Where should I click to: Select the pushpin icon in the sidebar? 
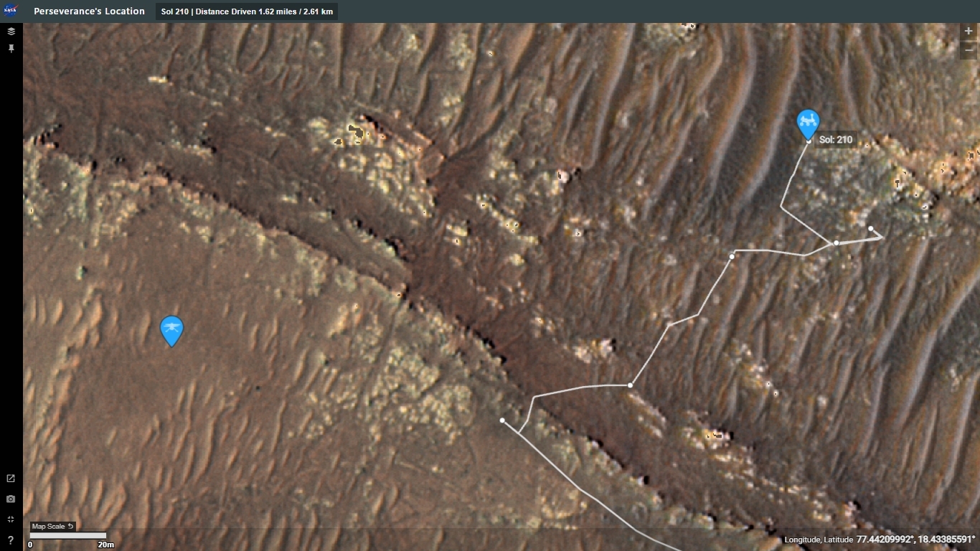(x=11, y=49)
